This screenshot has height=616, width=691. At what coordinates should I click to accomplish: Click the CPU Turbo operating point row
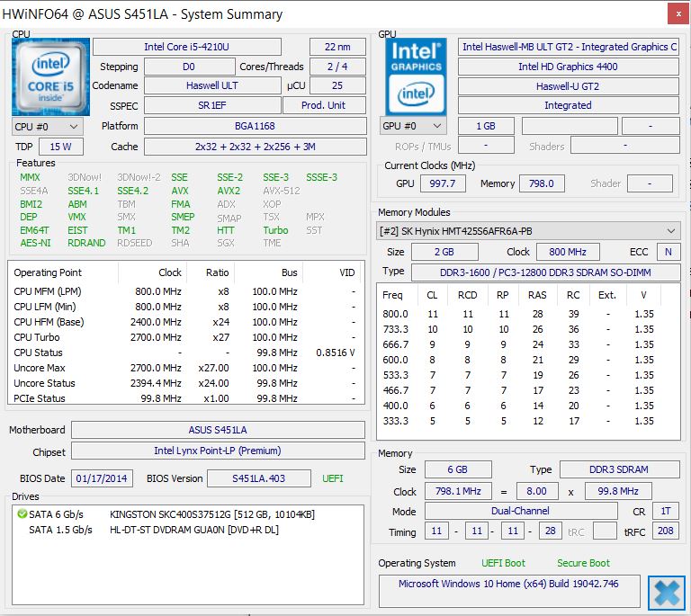184,337
